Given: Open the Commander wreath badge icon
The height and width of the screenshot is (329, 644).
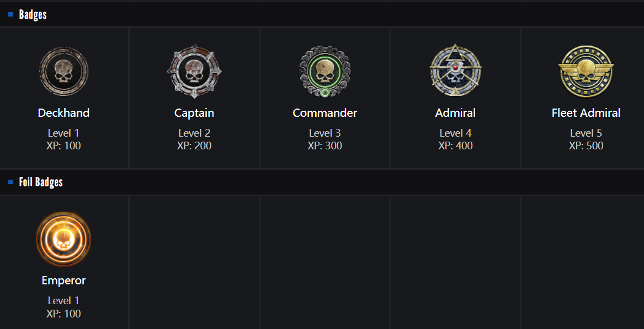Looking at the screenshot, I should (x=324, y=72).
